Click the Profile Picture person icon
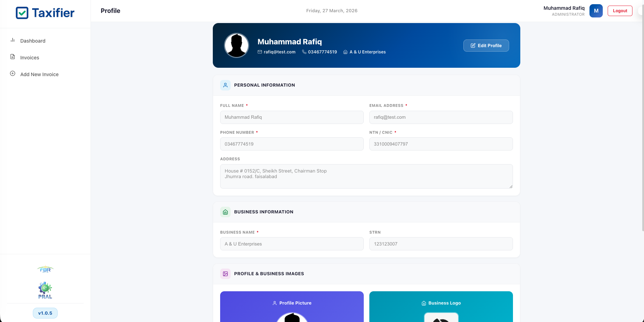The image size is (644, 322). coord(274,303)
